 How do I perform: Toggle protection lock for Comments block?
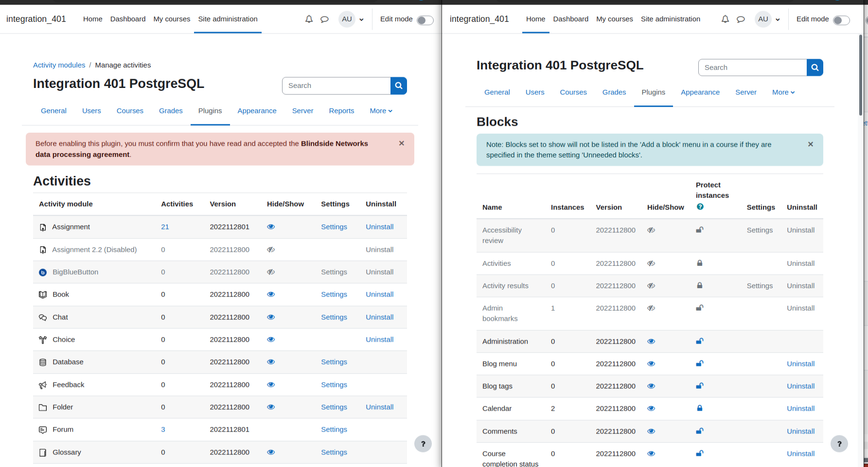click(x=700, y=431)
